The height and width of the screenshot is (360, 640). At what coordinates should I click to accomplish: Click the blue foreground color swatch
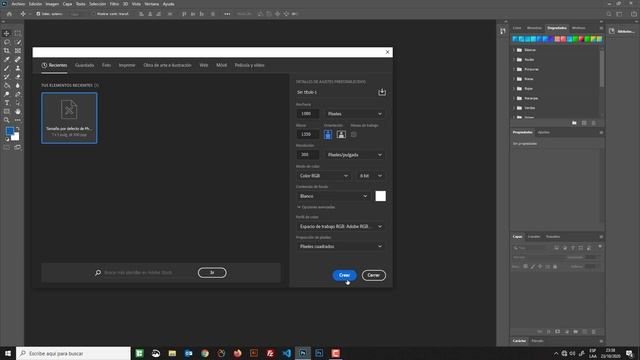point(9,131)
